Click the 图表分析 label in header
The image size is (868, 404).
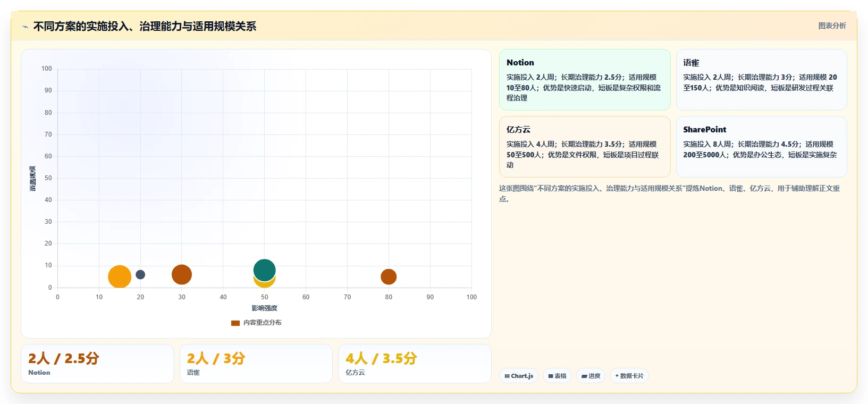pos(832,26)
